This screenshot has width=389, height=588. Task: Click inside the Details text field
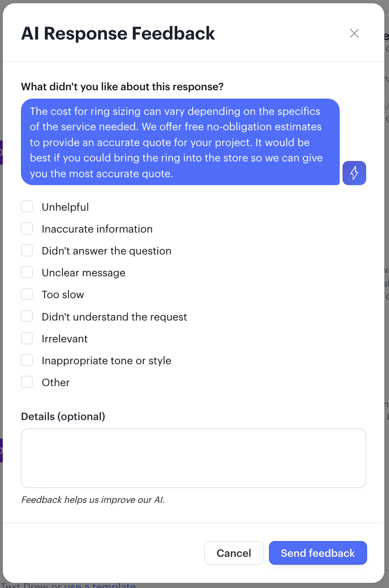point(194,458)
